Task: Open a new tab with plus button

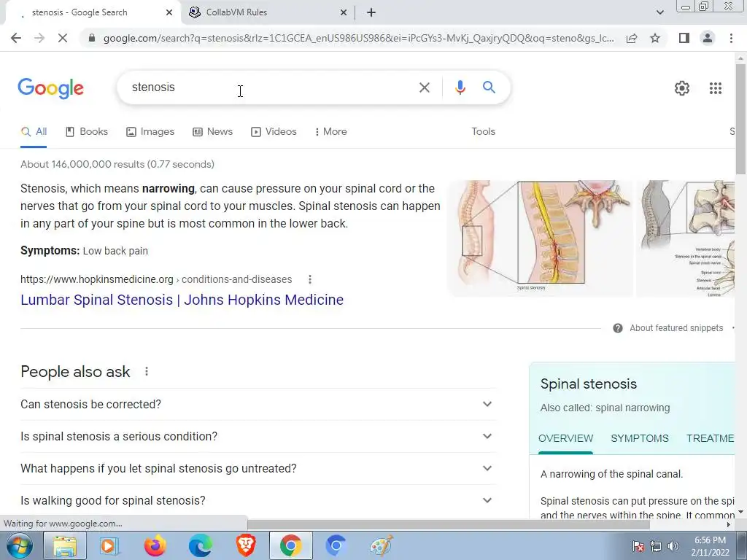Action: tap(371, 12)
